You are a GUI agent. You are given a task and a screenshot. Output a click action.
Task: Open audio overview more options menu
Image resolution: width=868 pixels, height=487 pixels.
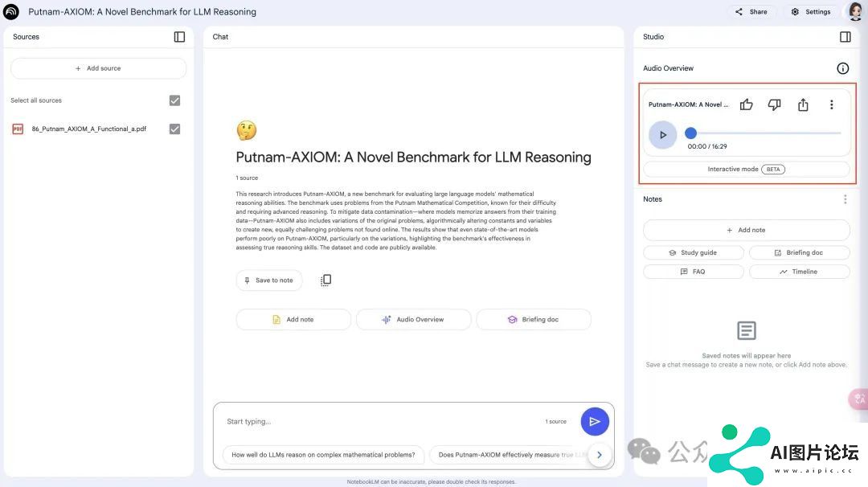832,104
